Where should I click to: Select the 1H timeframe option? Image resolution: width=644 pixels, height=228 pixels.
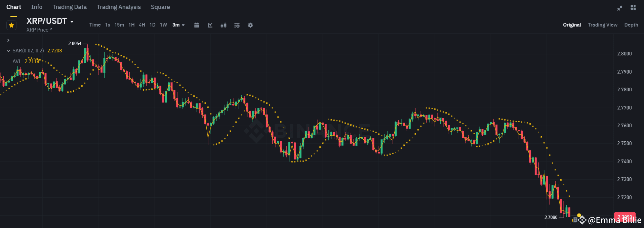131,25
